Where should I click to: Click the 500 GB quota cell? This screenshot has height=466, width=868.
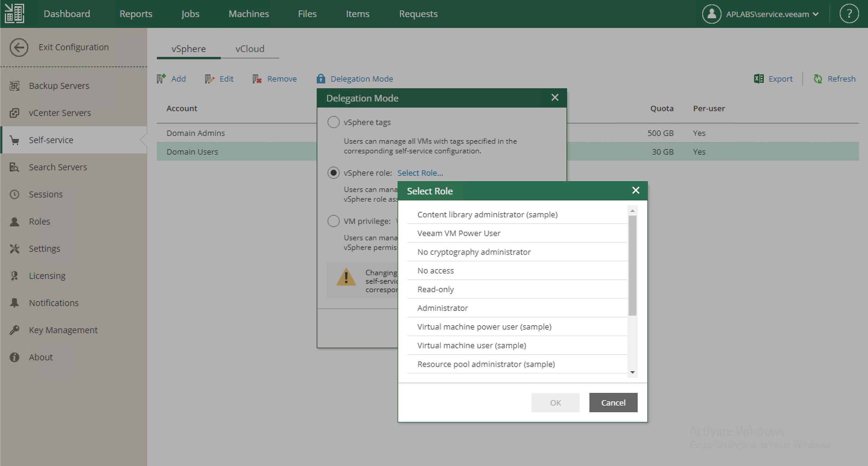pyautogui.click(x=660, y=133)
